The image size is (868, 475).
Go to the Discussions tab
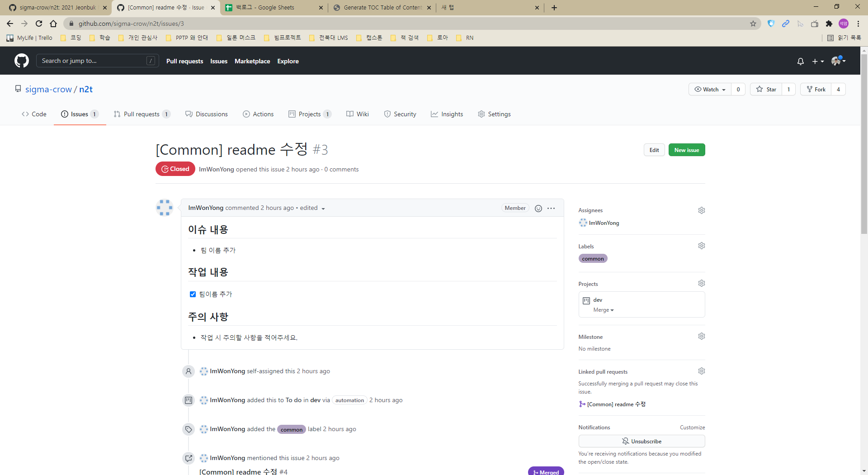pyautogui.click(x=207, y=114)
